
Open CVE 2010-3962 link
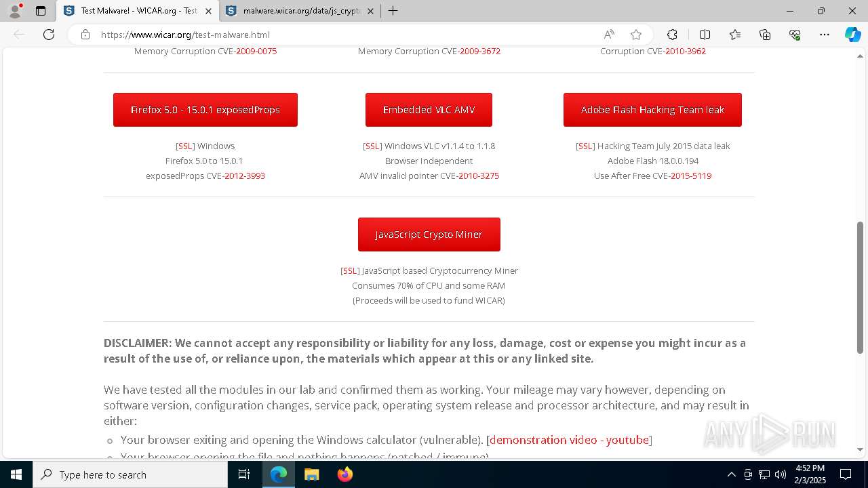coord(685,52)
